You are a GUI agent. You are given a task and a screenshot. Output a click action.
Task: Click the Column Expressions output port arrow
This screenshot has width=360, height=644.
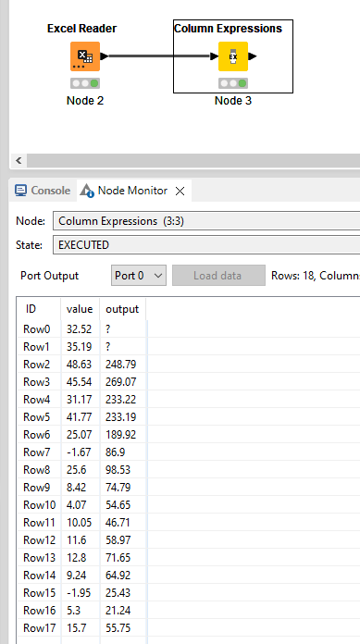coord(253,56)
